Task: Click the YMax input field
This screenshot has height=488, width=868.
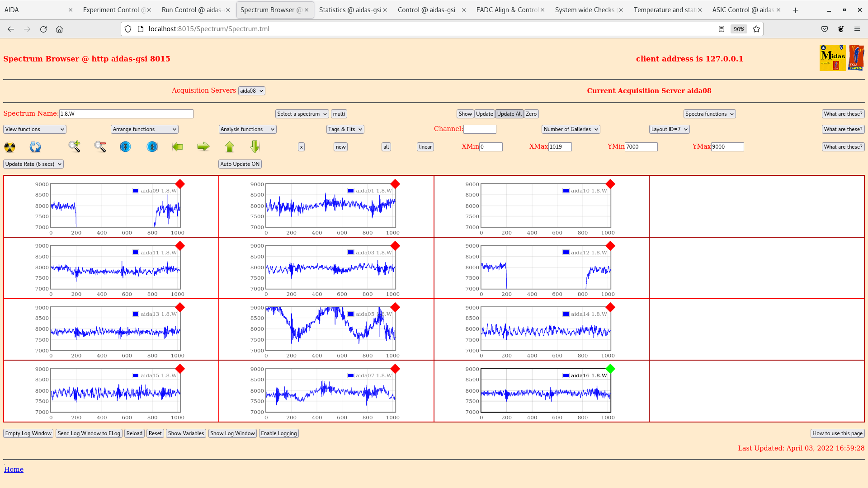Action: (x=727, y=147)
